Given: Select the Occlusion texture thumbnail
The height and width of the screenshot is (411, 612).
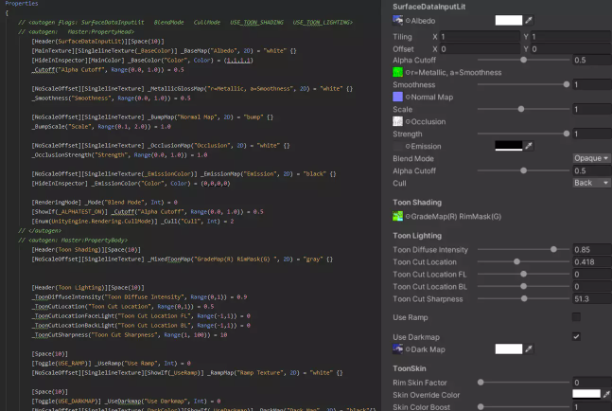Looking at the screenshot, I should pos(397,121).
